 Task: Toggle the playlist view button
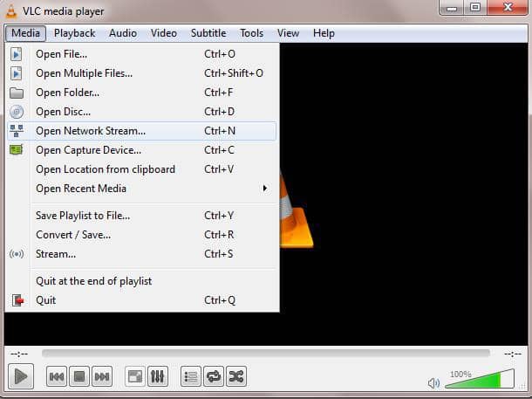click(x=191, y=376)
